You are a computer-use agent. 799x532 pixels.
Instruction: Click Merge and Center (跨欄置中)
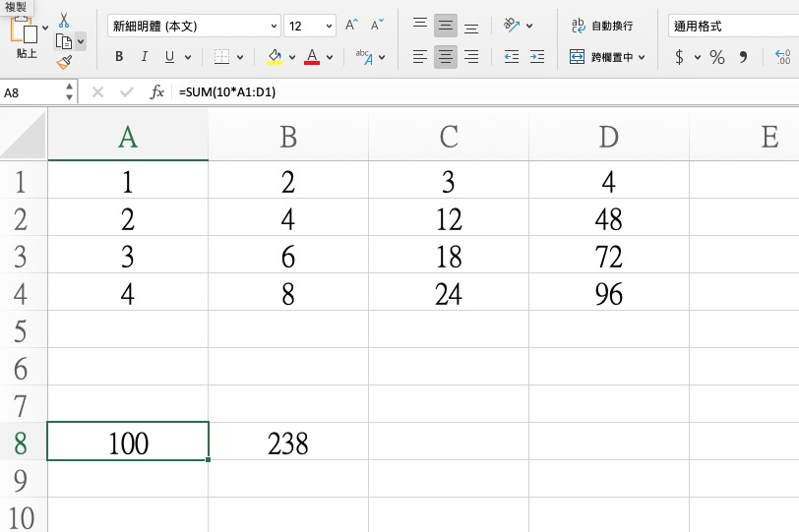pos(601,56)
